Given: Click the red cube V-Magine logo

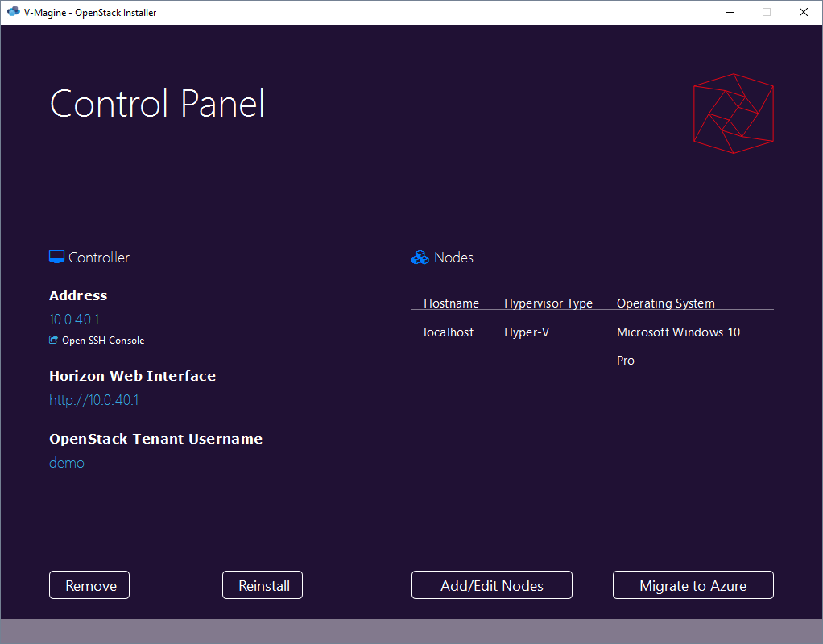Looking at the screenshot, I should [733, 113].
